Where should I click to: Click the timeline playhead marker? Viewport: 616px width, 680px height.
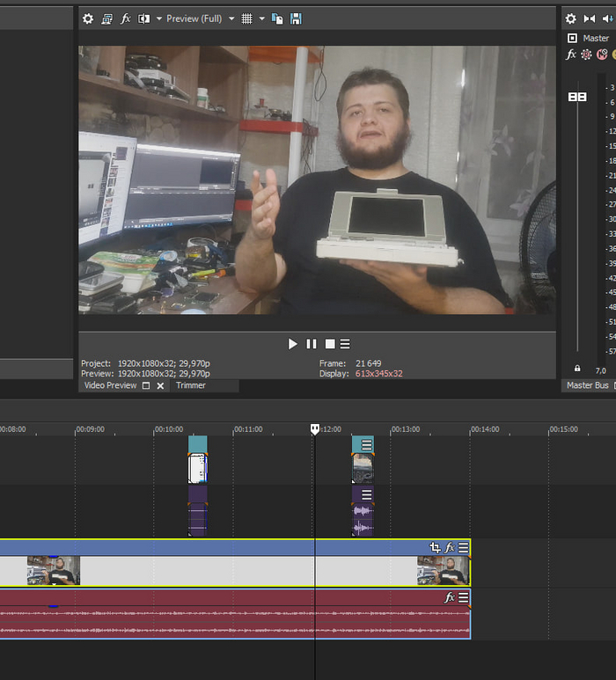pos(315,429)
